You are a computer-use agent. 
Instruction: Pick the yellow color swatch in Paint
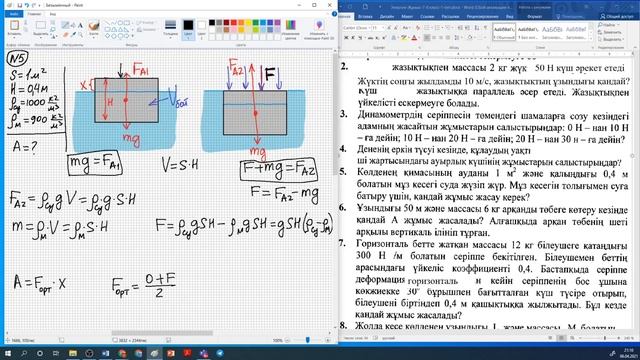point(248,22)
